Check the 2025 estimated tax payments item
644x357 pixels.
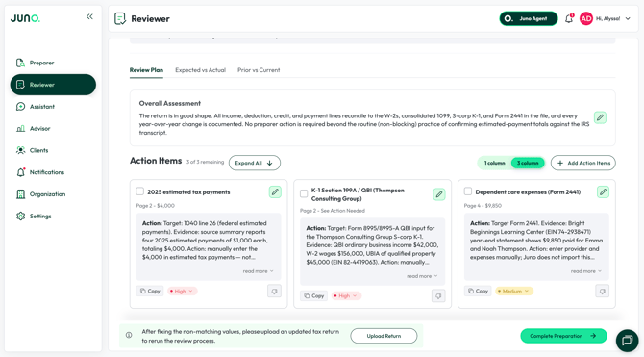pos(140,191)
